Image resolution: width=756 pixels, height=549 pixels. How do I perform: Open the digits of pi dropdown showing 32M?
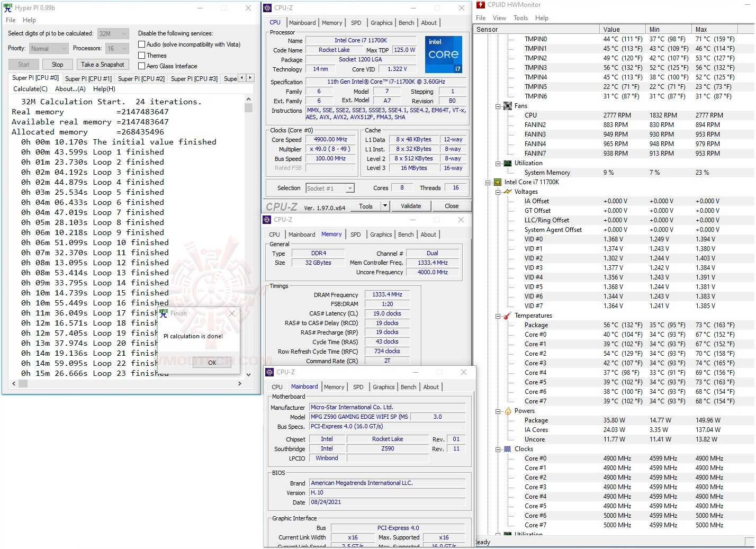(113, 33)
